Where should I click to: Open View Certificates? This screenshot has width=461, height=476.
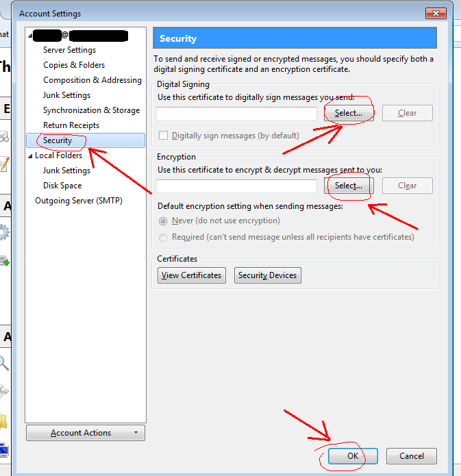tap(191, 275)
